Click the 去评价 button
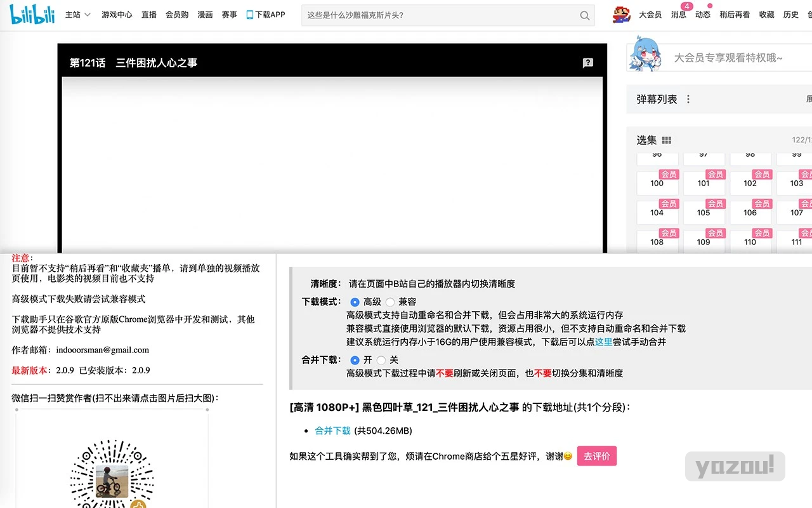The height and width of the screenshot is (508, 812). 597,456
